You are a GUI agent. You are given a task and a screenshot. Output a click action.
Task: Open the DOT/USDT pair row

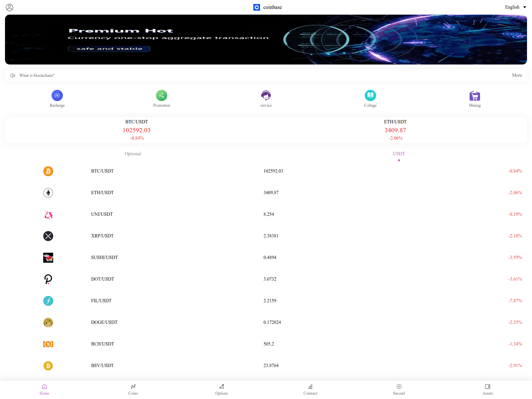266,279
